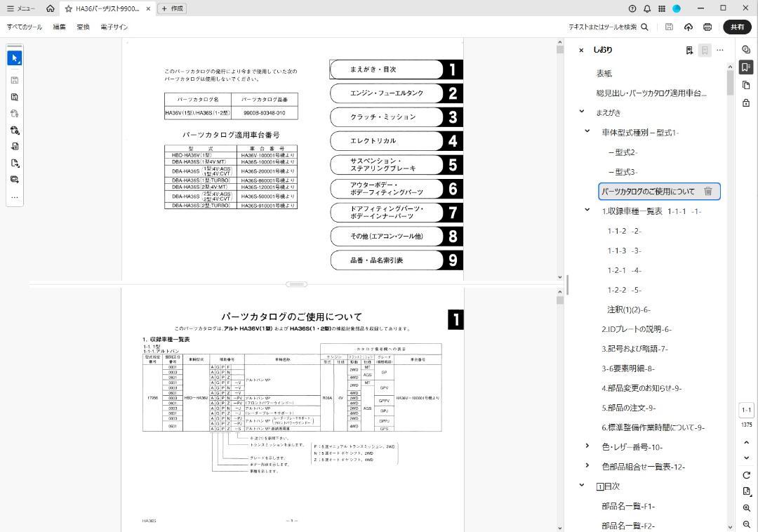Open the user profile avatar
The image size is (758, 532).
pyautogui.click(x=677, y=8)
